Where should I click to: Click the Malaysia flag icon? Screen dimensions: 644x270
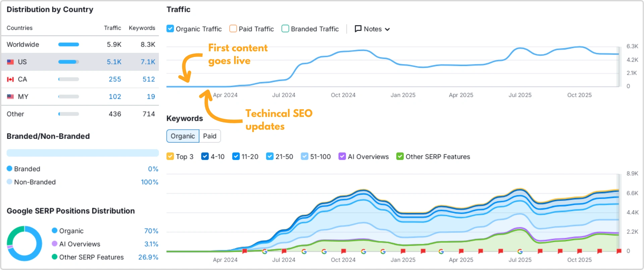click(x=10, y=97)
